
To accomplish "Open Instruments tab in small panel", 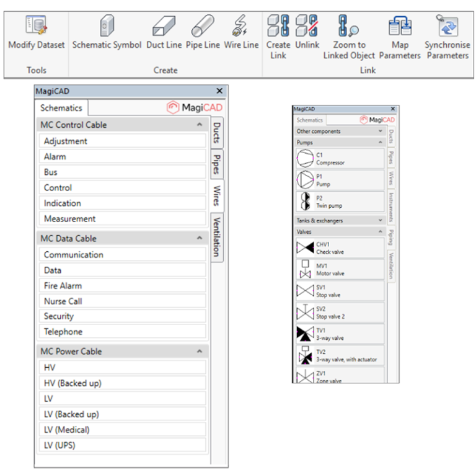I will click(391, 207).
